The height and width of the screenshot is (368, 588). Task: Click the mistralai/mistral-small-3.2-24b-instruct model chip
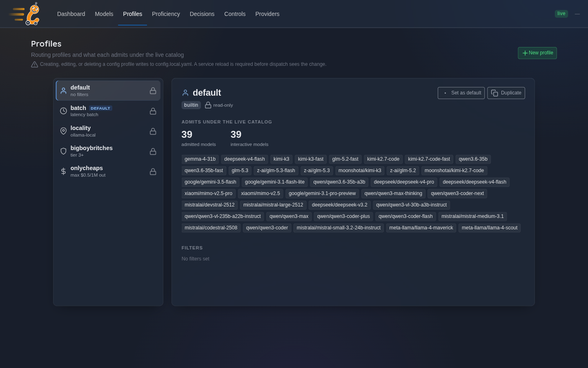(x=339, y=228)
